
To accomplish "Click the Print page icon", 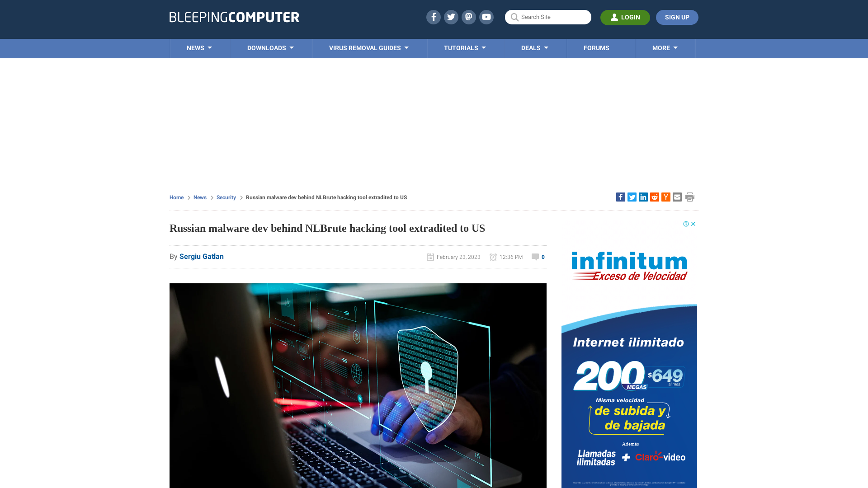I will (690, 197).
